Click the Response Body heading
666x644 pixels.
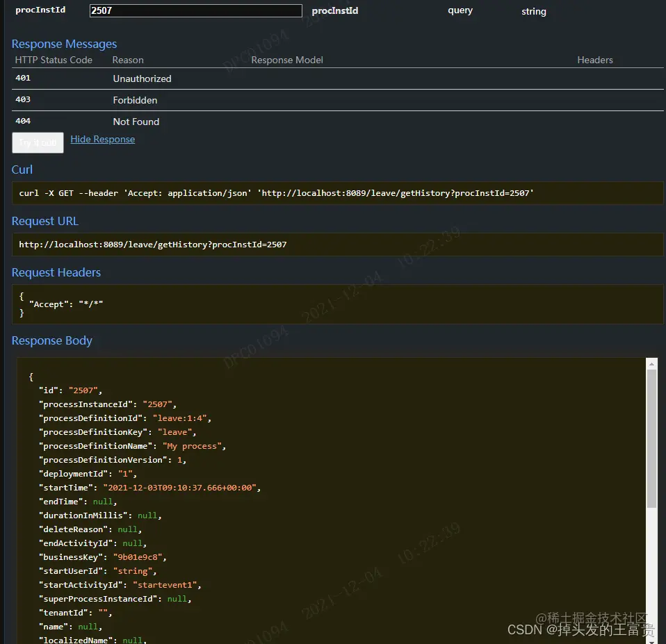pos(52,341)
